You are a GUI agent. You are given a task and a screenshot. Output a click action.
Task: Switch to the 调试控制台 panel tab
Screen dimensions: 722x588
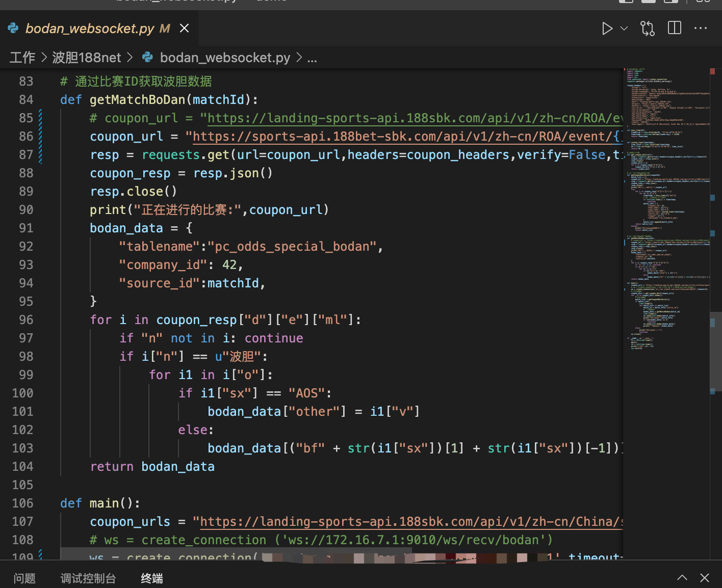(88, 578)
